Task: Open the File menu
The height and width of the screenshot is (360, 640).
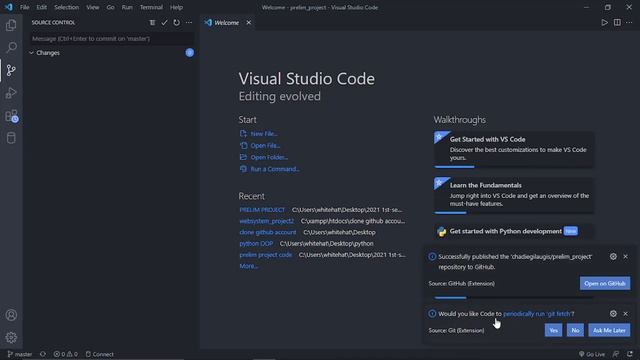Action: pyautogui.click(x=24, y=7)
